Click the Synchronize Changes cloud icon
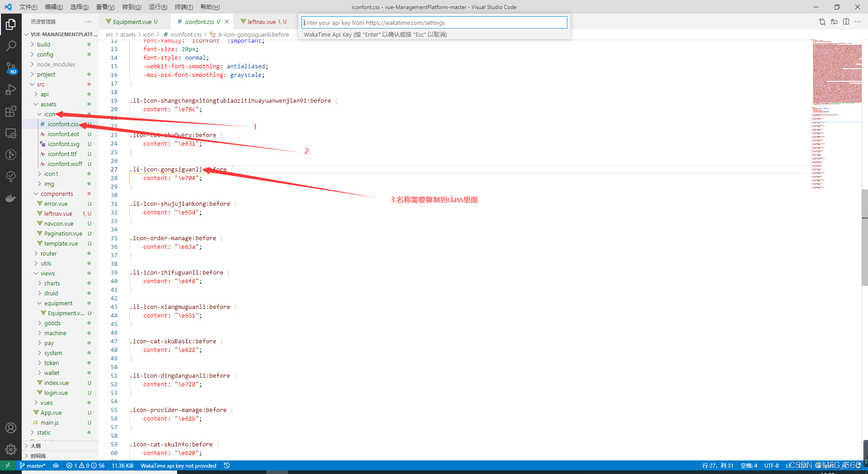This screenshot has width=868, height=474. tap(56, 465)
